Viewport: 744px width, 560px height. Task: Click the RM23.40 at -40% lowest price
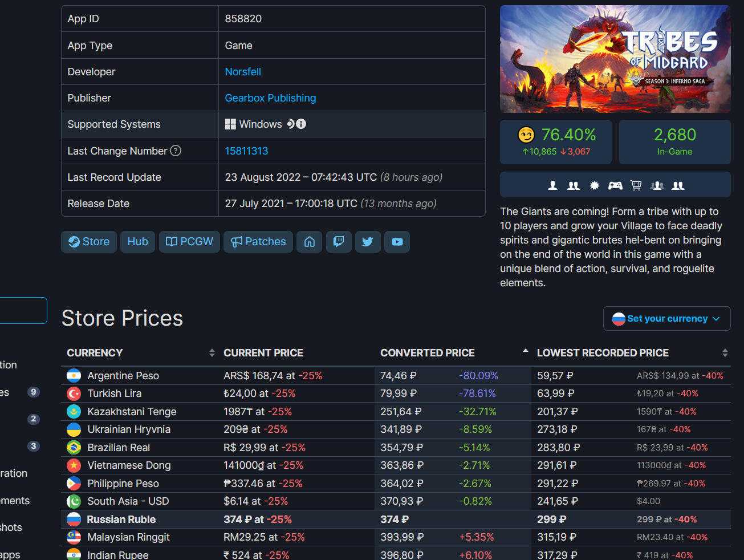pyautogui.click(x=672, y=537)
